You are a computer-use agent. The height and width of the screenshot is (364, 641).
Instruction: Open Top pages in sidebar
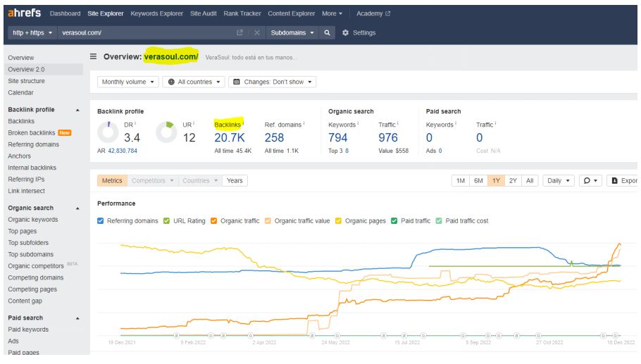click(23, 231)
